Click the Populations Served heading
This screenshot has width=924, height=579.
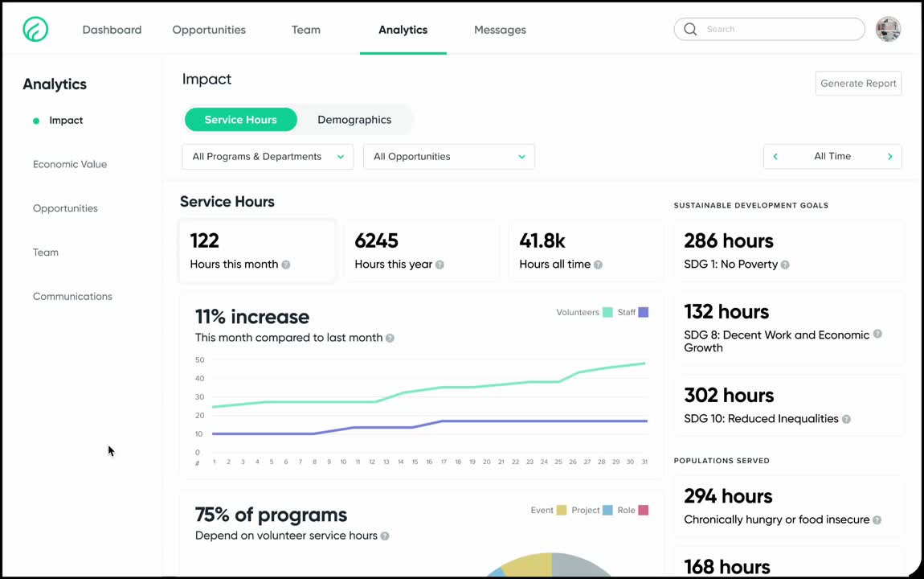722,461
